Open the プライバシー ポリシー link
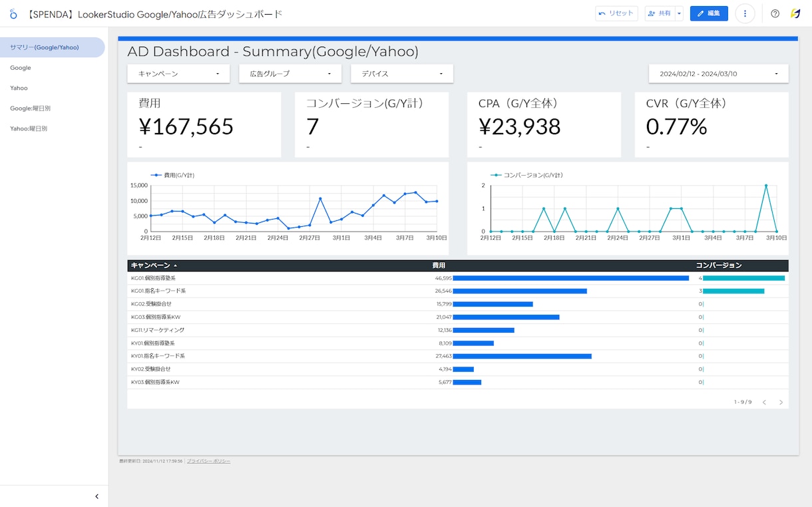 tap(209, 461)
